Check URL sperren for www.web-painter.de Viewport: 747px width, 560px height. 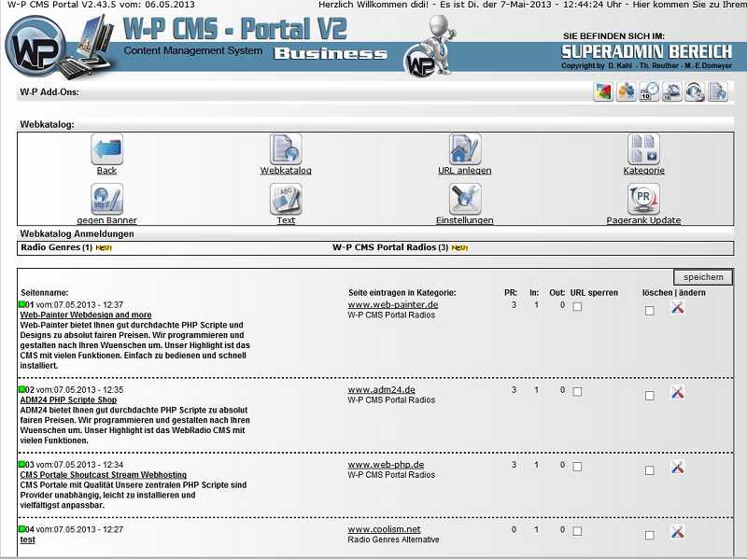pos(577,307)
